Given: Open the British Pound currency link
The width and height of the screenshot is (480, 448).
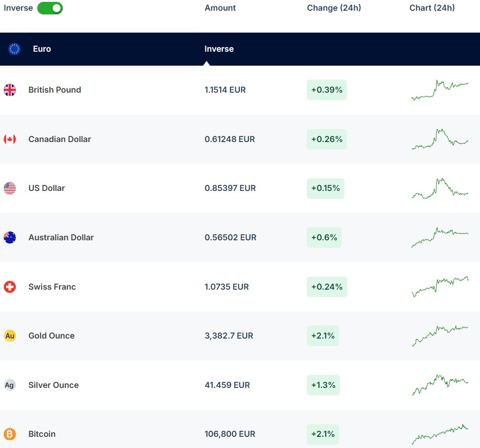Looking at the screenshot, I should (54, 90).
